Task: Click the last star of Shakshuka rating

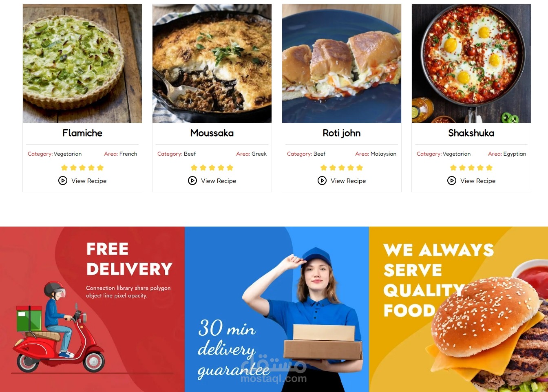Action: click(489, 167)
